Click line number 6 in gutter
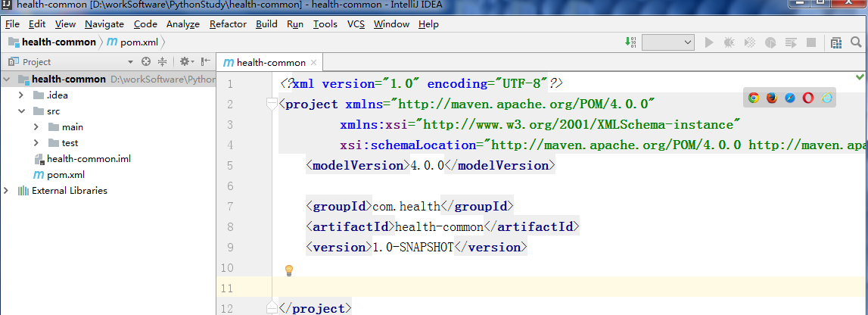The image size is (868, 315). (x=230, y=186)
